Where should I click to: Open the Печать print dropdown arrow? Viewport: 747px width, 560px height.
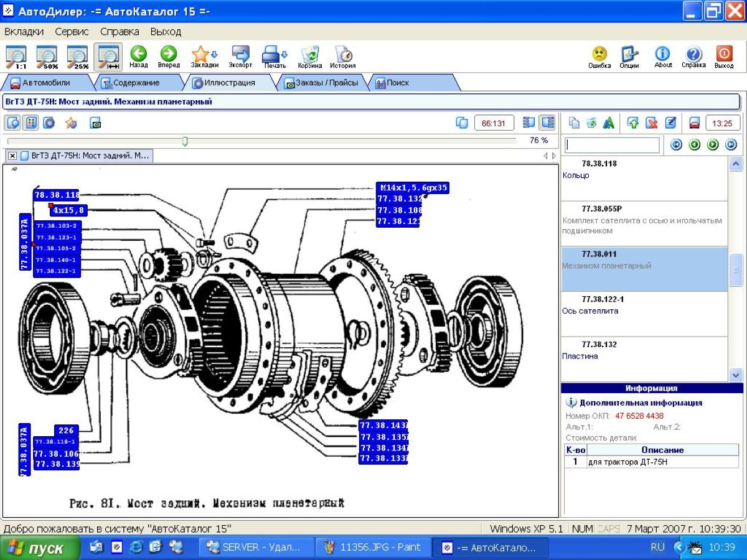285,54
